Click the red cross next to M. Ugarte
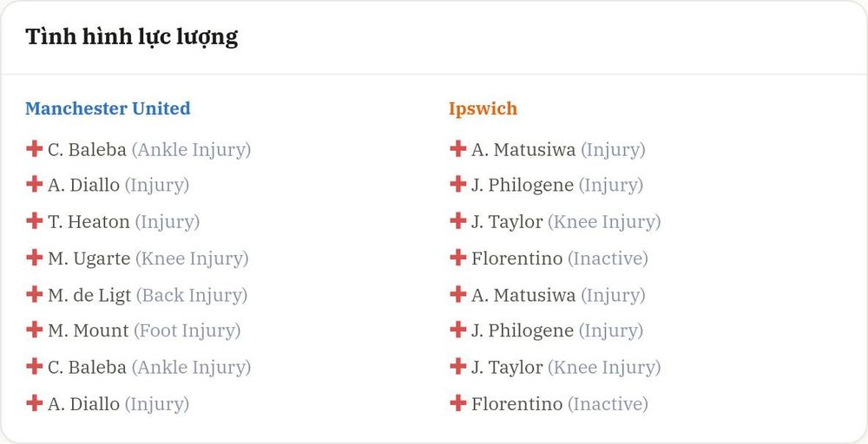Image resolution: width=868 pixels, height=444 pixels. pos(35,258)
